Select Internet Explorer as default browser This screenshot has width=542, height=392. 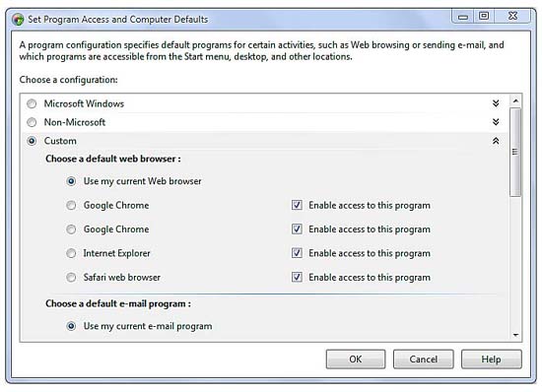click(x=71, y=253)
